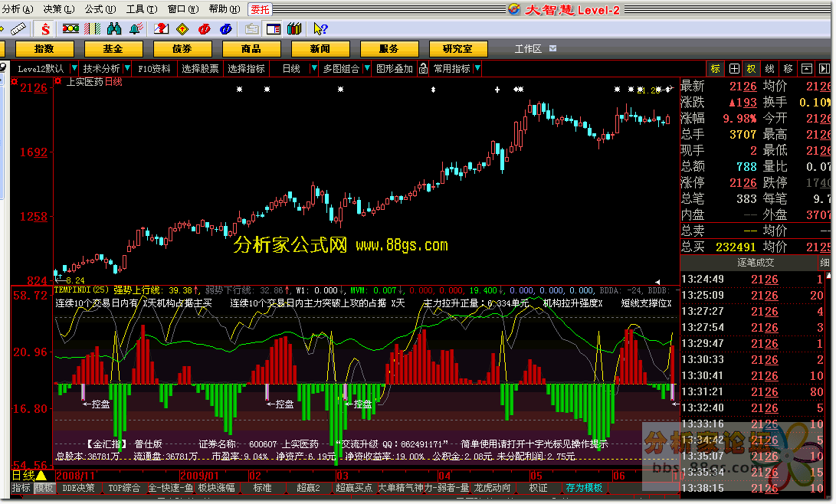The width and height of the screenshot is (836, 504).
Task: Switch to the 龙虎动向 tab
Action: (x=492, y=487)
